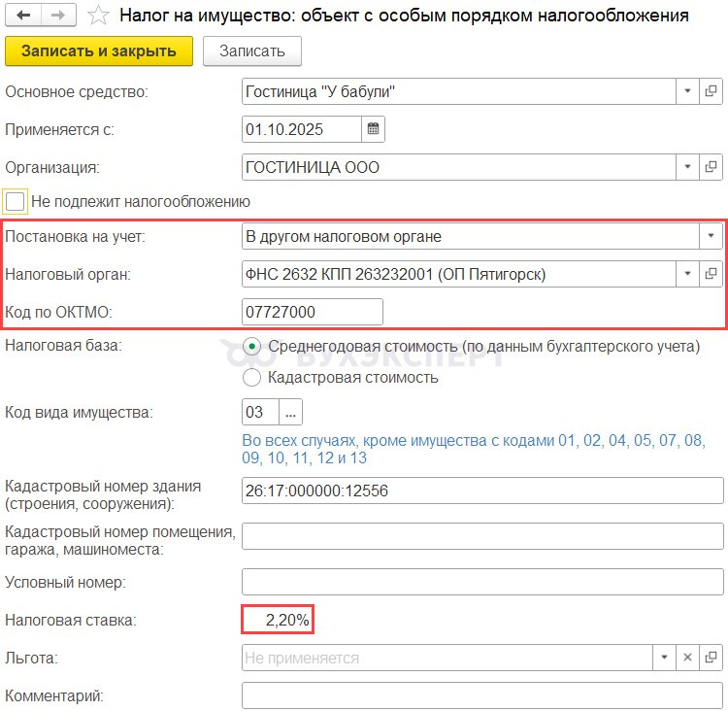Screen dimensions: 728x711
Task: Open 'Код вида имущества' selection with ellipsis
Action: (x=290, y=412)
